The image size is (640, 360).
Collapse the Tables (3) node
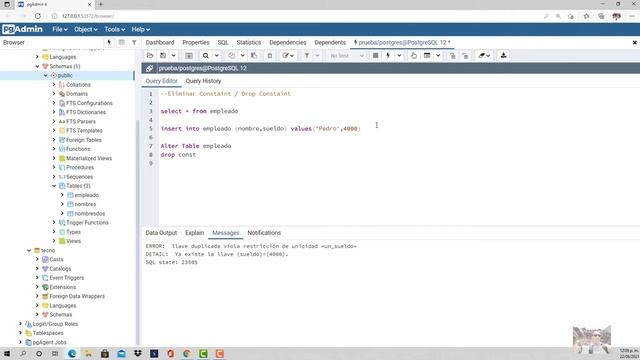tap(54, 186)
